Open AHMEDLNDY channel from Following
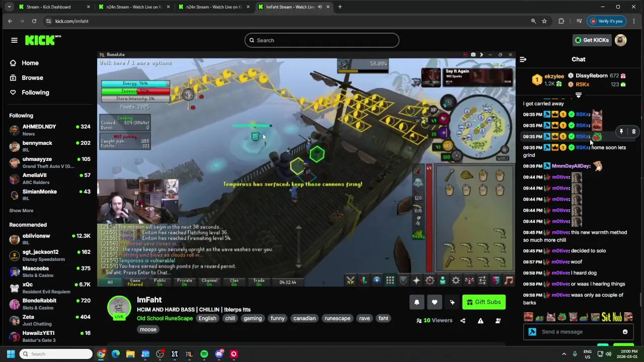The image size is (644, 362). (x=49, y=130)
